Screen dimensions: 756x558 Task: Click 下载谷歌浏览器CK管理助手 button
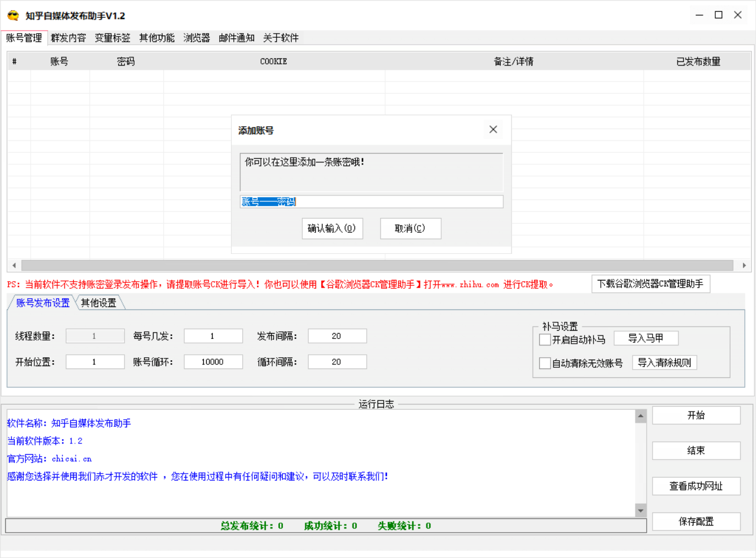pyautogui.click(x=650, y=284)
